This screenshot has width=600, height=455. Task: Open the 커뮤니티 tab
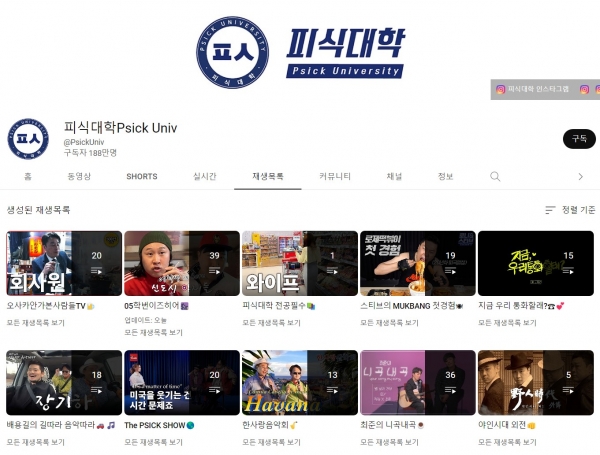point(335,176)
